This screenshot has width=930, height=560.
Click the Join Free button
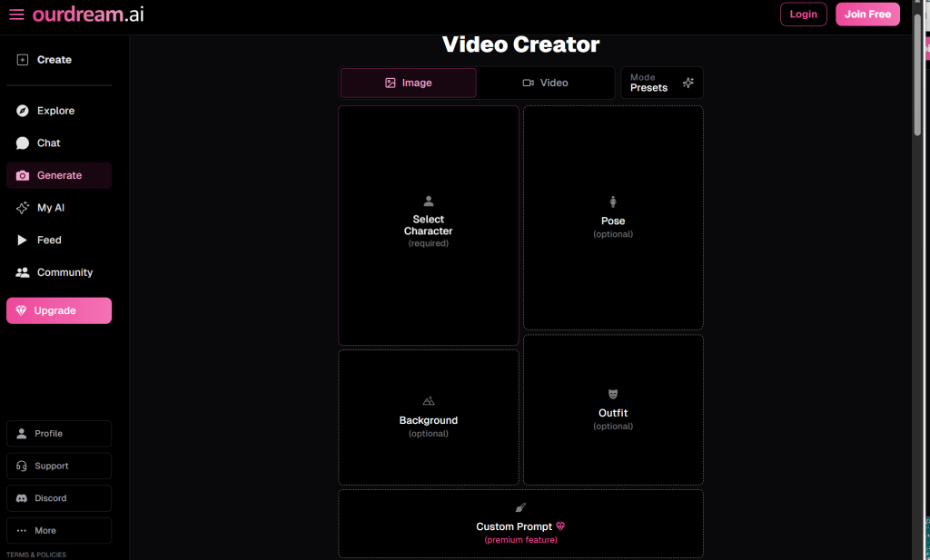click(867, 15)
